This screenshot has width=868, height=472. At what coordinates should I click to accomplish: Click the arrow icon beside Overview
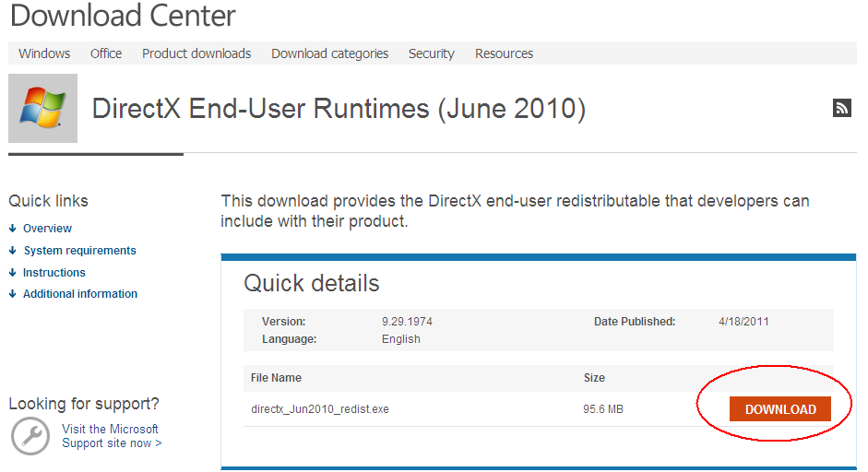pyautogui.click(x=13, y=228)
